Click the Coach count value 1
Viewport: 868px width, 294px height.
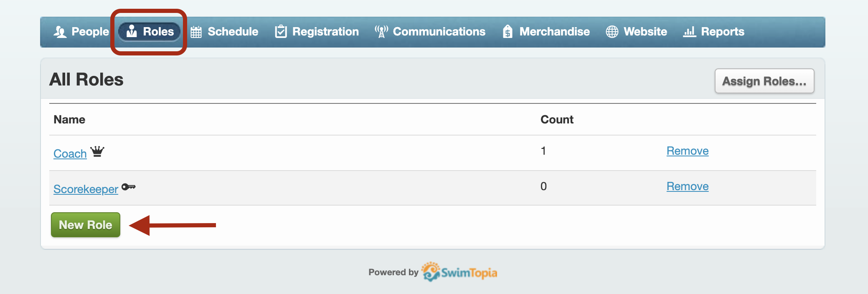(543, 151)
